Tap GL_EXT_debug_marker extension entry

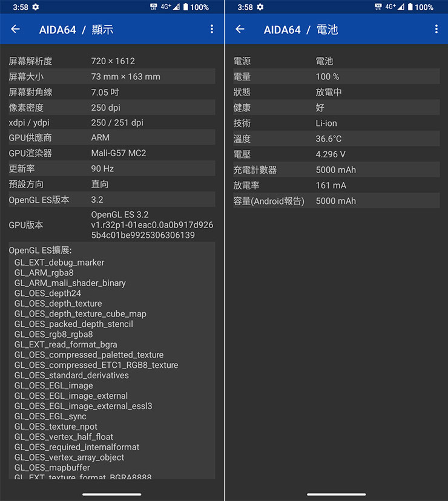click(x=59, y=263)
